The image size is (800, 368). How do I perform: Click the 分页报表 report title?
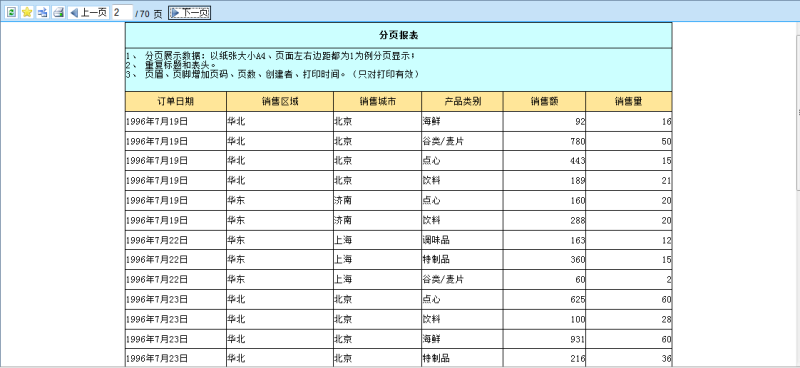pos(398,35)
